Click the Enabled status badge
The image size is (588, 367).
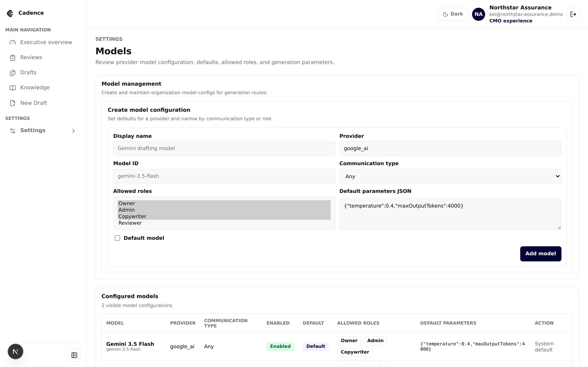tap(280, 346)
